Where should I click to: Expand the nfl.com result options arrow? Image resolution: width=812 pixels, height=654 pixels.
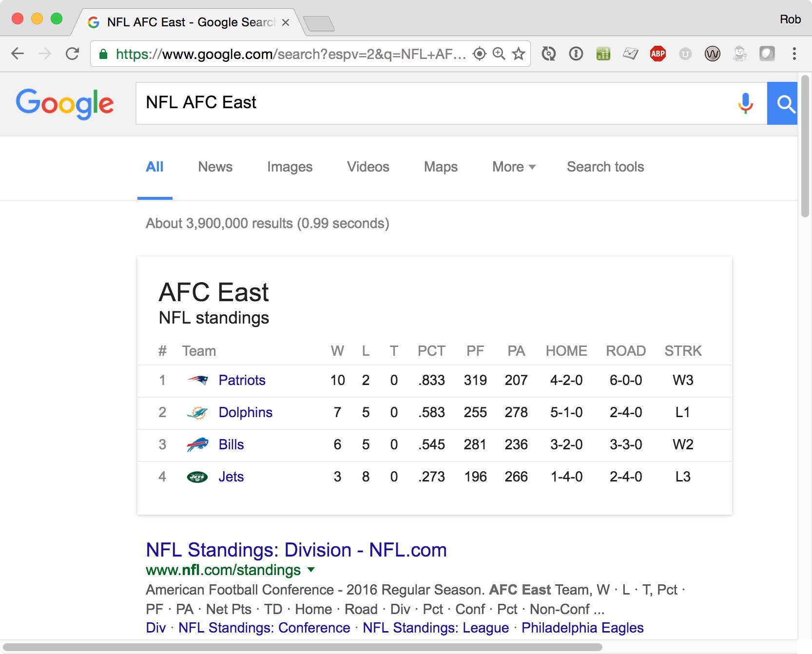(311, 569)
